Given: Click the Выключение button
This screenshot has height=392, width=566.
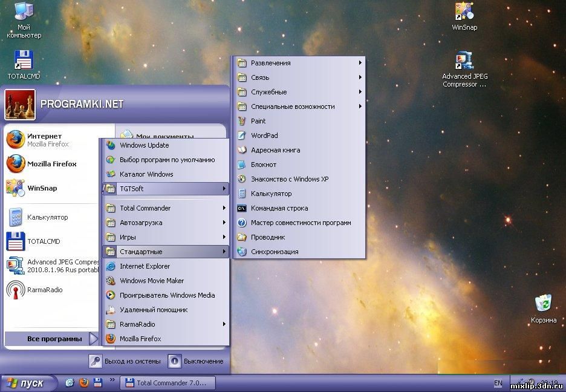Looking at the screenshot, I should point(196,361).
